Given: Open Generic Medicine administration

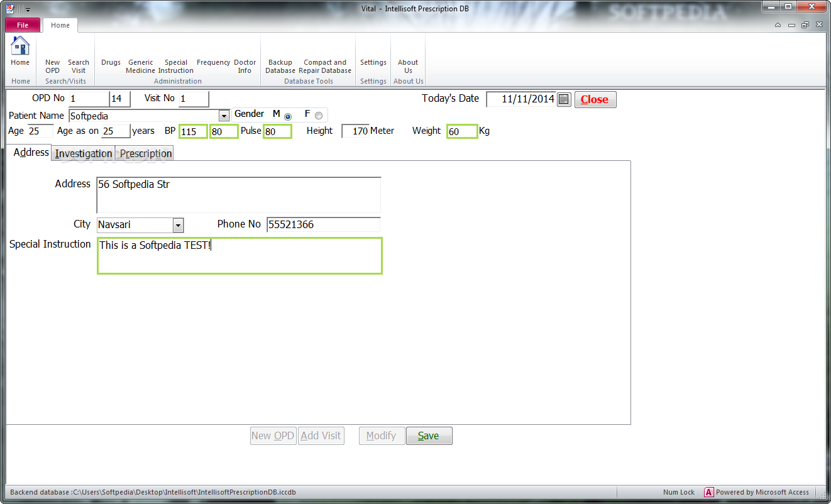Looking at the screenshot, I should [140, 66].
